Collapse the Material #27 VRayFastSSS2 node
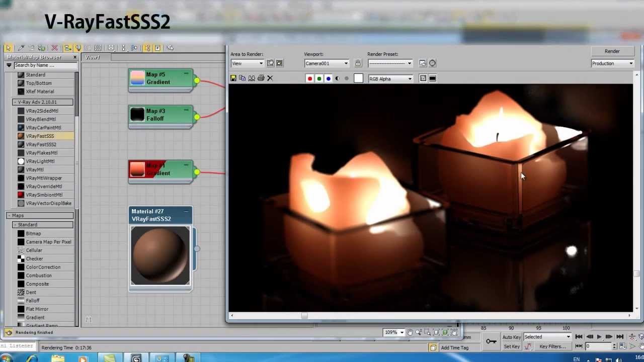The height and width of the screenshot is (362, 644). coord(186,211)
